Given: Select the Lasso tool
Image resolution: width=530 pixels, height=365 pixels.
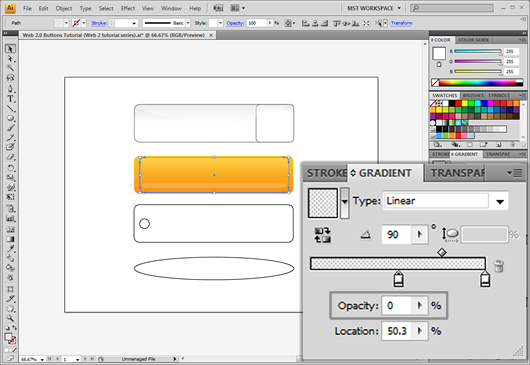Looking at the screenshot, I should (x=10, y=77).
